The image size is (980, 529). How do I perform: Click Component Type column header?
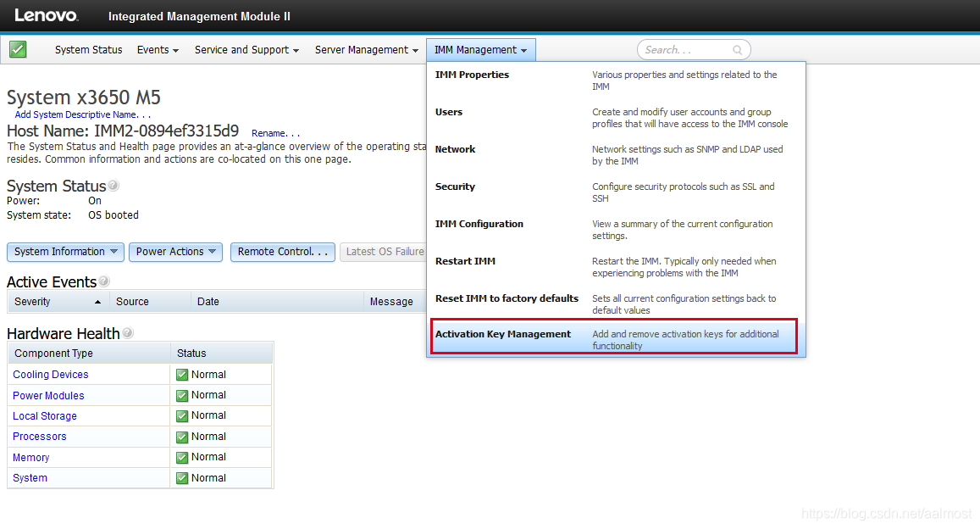pos(89,354)
